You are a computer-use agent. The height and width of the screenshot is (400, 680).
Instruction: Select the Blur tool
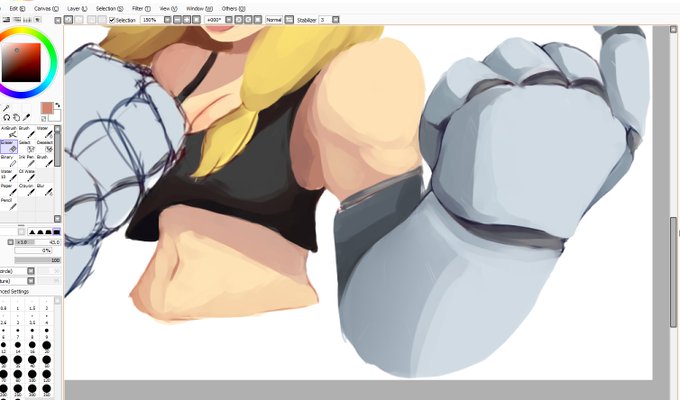pos(44,189)
